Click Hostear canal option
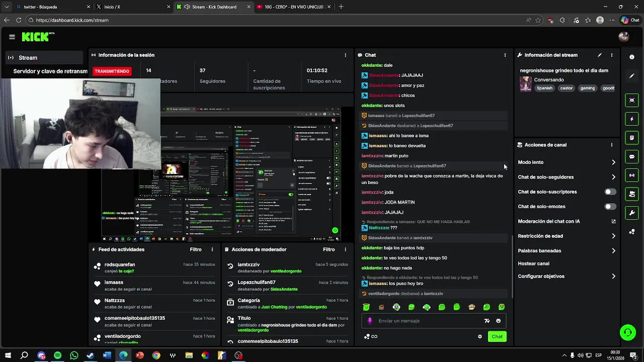644x362 pixels. coord(533,263)
